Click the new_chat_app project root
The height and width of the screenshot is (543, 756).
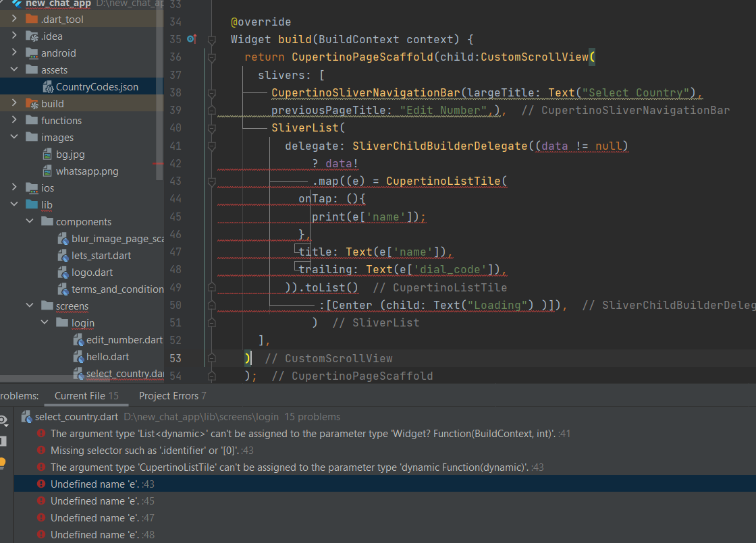click(x=58, y=3)
